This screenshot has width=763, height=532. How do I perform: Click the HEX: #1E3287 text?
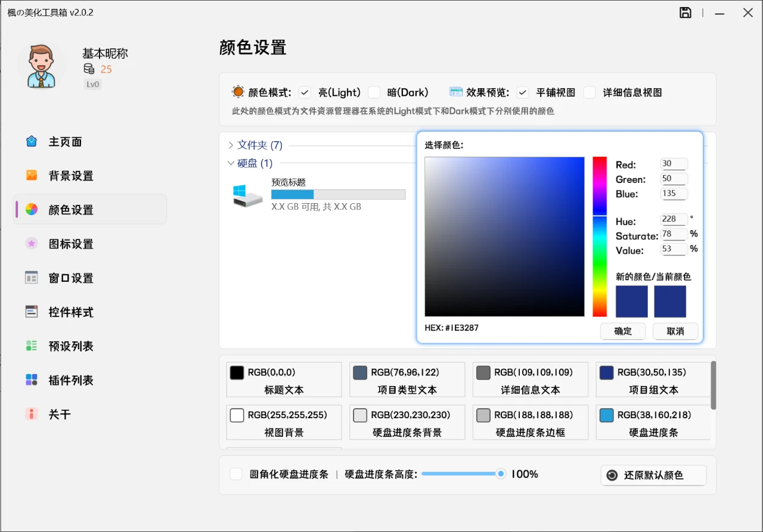451,328
